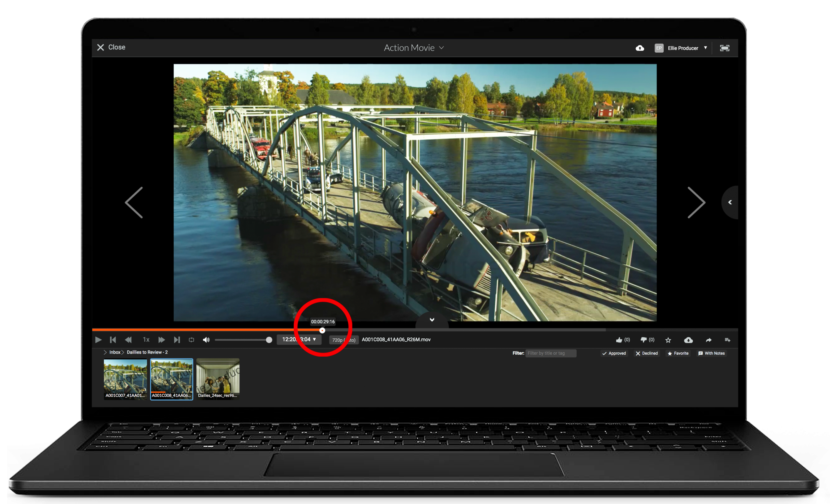The image size is (830, 504).
Task: Click the thumbs down icon
Action: pyautogui.click(x=643, y=340)
